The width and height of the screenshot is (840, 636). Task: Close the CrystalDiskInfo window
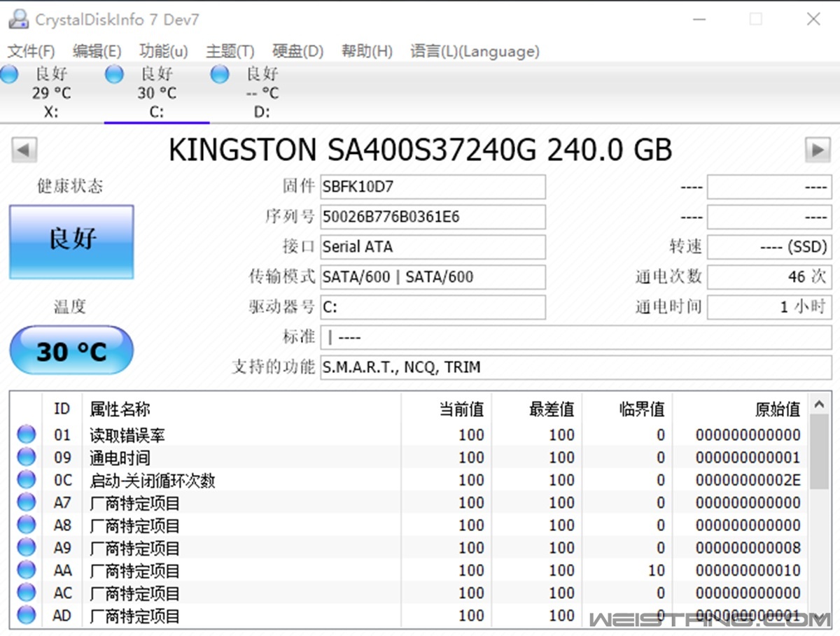coord(813,19)
